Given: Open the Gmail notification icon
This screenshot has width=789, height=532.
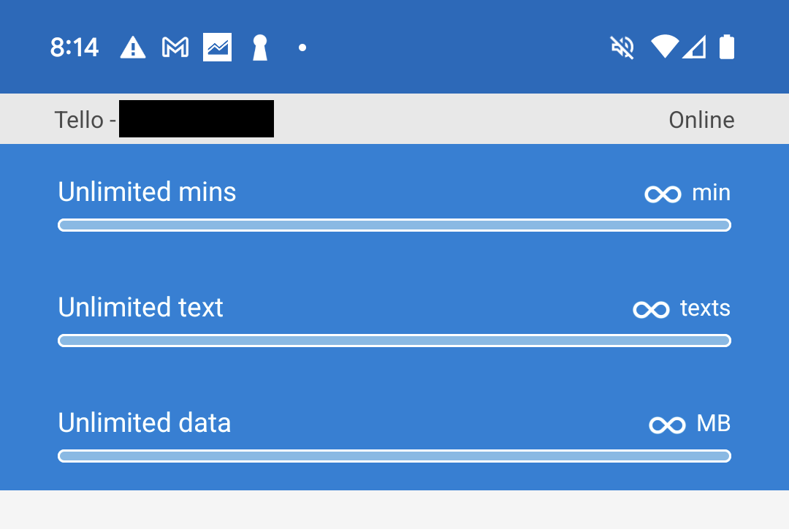Looking at the screenshot, I should click(x=175, y=47).
